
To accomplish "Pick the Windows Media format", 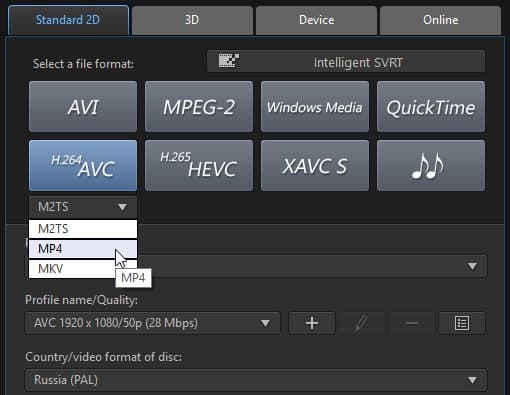I will click(315, 107).
